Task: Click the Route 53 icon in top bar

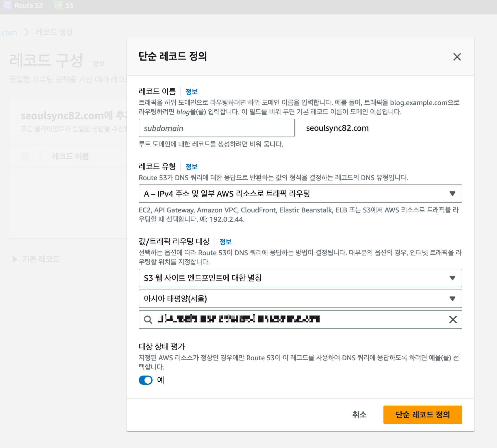Action: (7, 5)
